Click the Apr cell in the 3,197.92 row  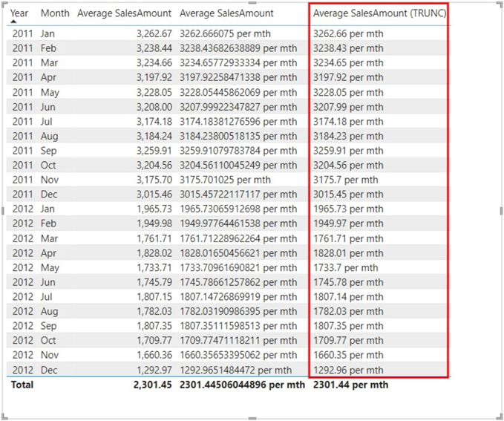point(48,77)
